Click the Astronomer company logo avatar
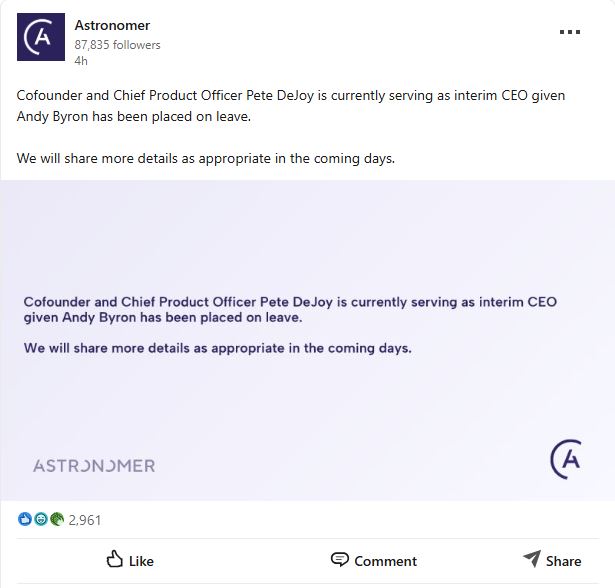Viewport: 615px width, 588px height. [38, 39]
